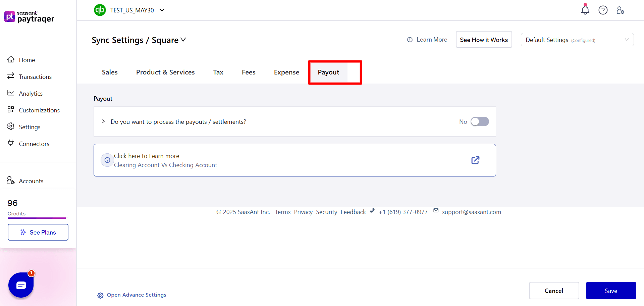
Task: Switch to the Fees tab
Action: pyautogui.click(x=248, y=72)
